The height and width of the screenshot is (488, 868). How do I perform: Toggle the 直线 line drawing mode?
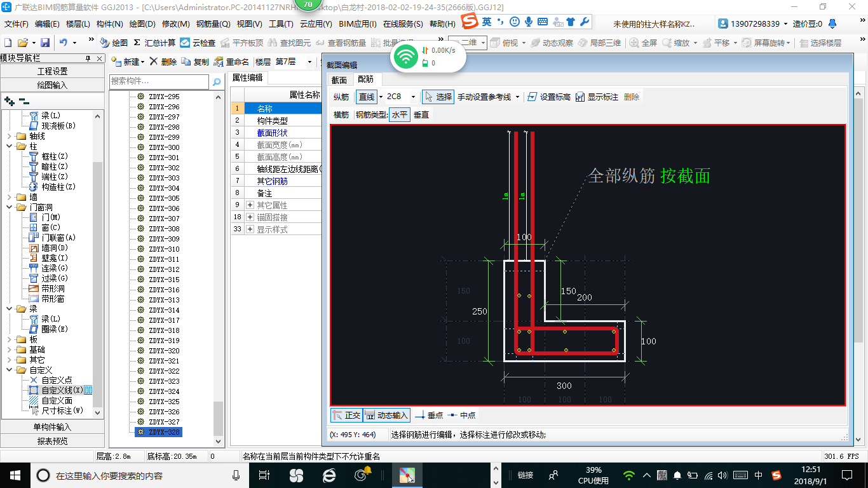coord(367,97)
